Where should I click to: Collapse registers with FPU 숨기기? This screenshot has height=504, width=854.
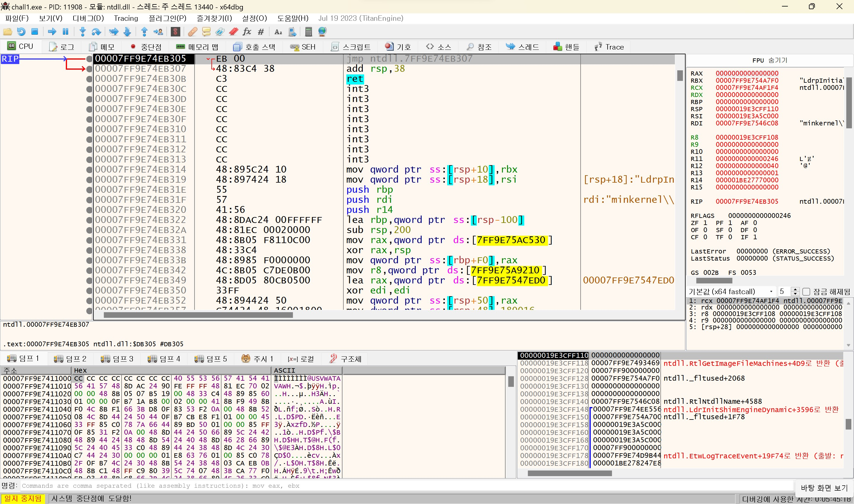pos(769,60)
